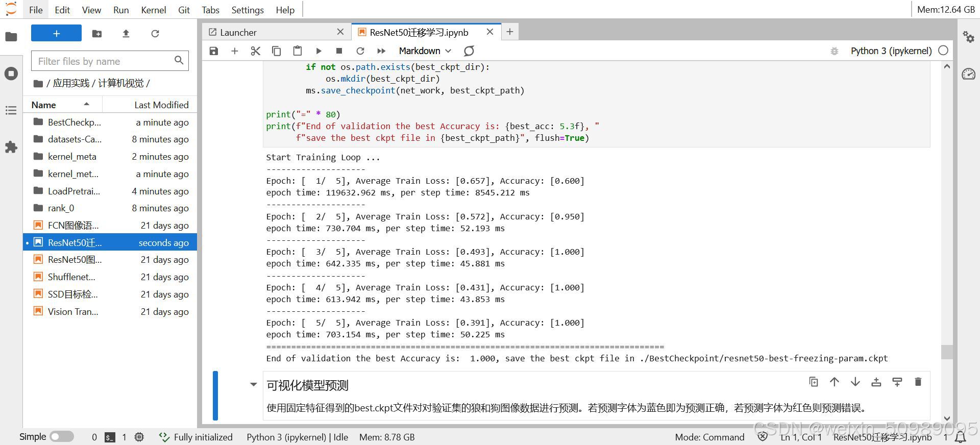Viewport: 980px width, 445px height.
Task: Open the Extension Manager puzzle icon
Action: 11,147
